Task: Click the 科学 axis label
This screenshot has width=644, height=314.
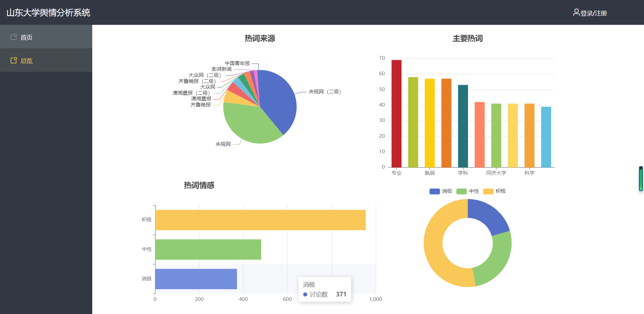Action: (529, 173)
